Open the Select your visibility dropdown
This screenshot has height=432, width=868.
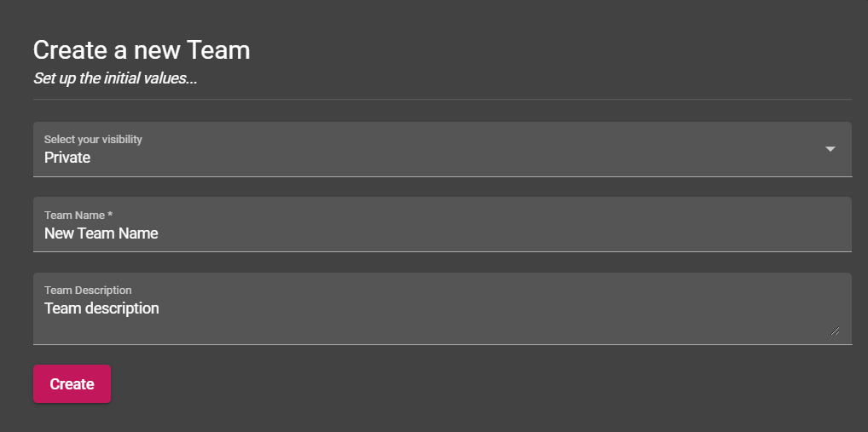(443, 149)
